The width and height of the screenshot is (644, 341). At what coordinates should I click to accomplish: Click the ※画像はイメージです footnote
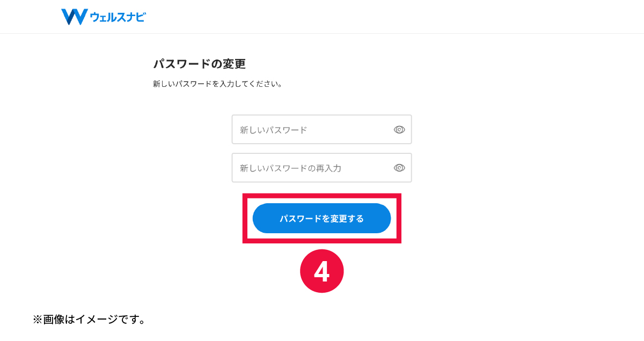coord(89,320)
